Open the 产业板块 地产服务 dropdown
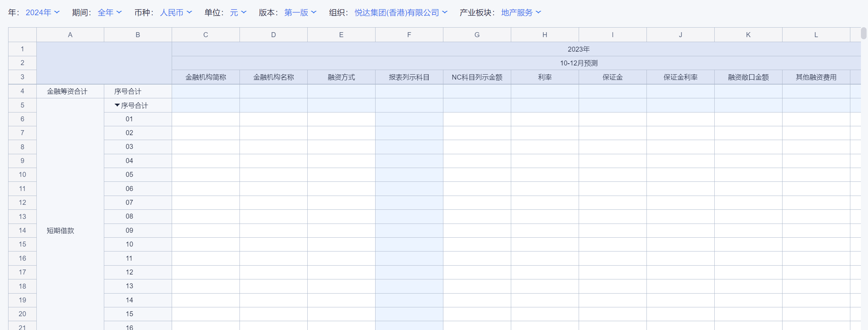 pos(521,13)
